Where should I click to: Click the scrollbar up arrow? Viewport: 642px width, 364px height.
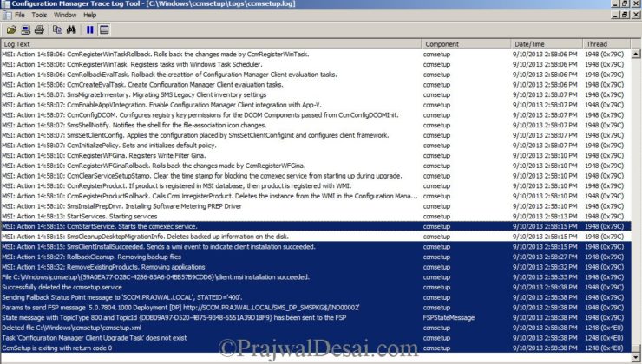(x=636, y=54)
